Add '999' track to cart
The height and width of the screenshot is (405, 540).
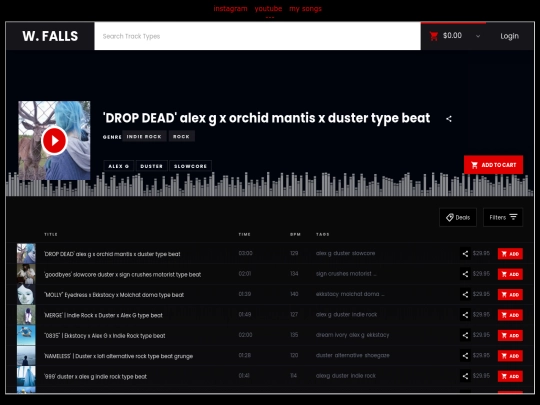click(510, 376)
